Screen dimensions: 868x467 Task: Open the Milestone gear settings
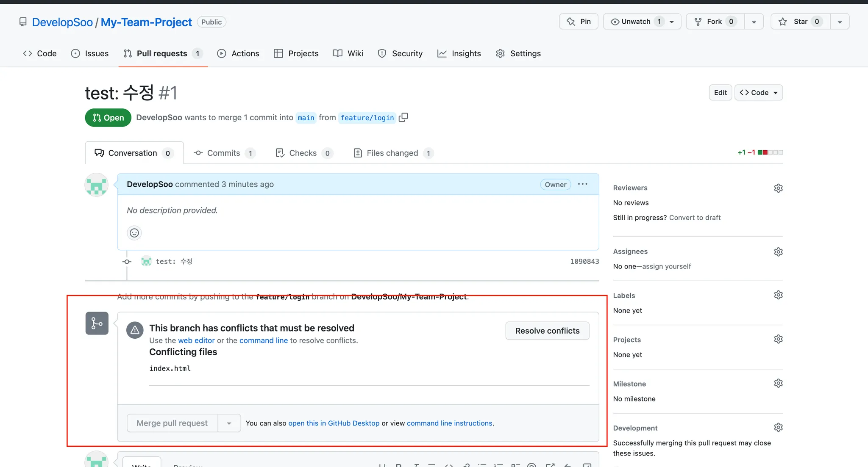coord(778,383)
